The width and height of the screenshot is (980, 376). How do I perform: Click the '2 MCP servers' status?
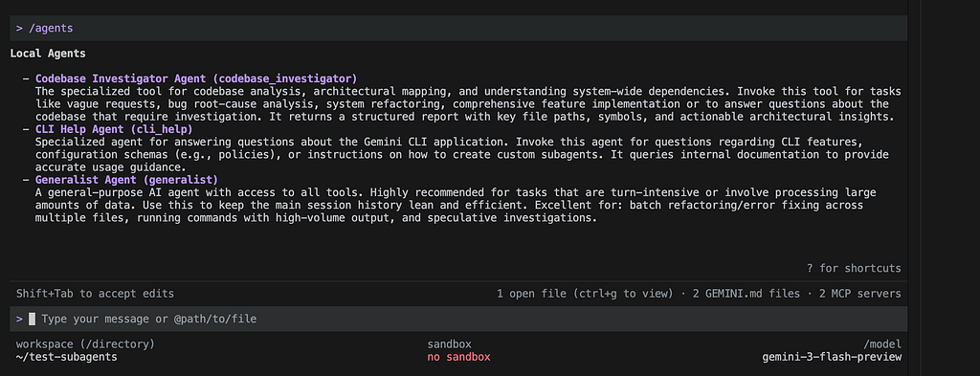click(x=860, y=294)
